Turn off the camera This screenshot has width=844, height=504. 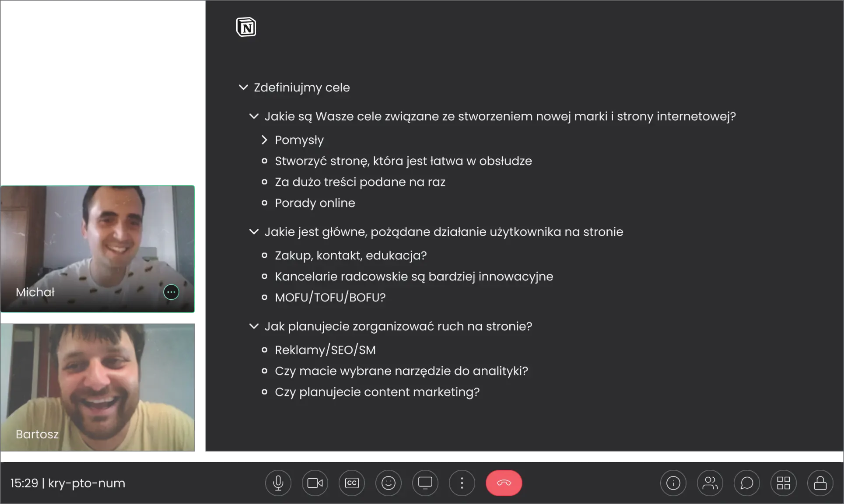click(315, 483)
